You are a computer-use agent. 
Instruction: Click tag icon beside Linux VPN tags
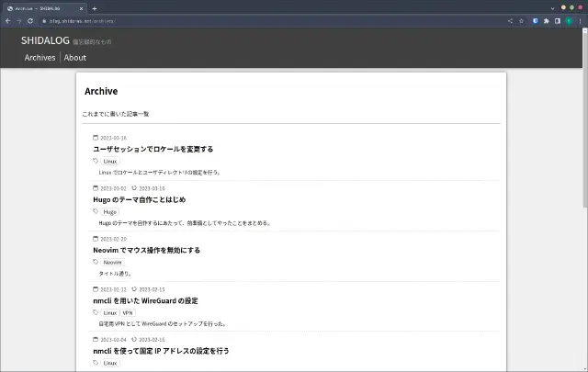click(x=96, y=312)
